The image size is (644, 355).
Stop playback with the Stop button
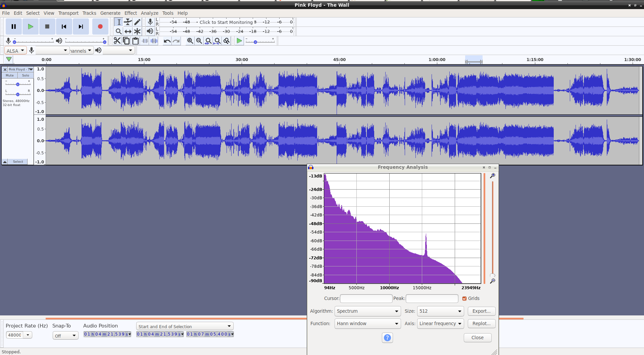pyautogui.click(x=47, y=27)
